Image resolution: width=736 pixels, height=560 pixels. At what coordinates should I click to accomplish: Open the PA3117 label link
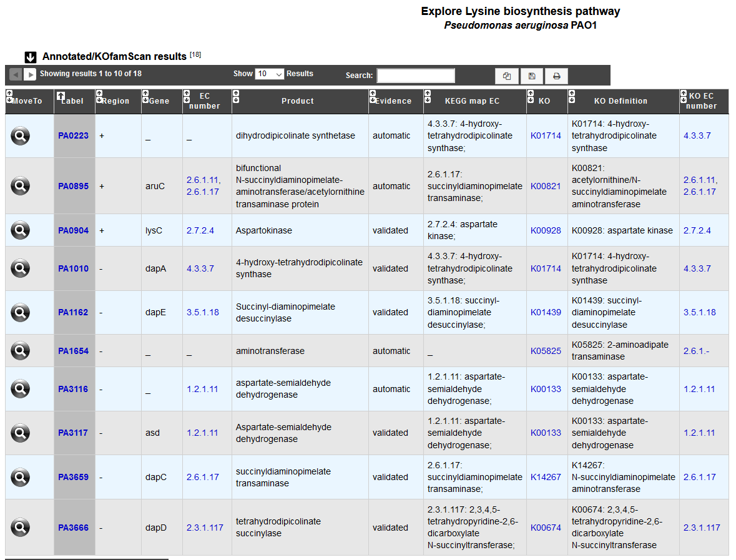point(73,433)
